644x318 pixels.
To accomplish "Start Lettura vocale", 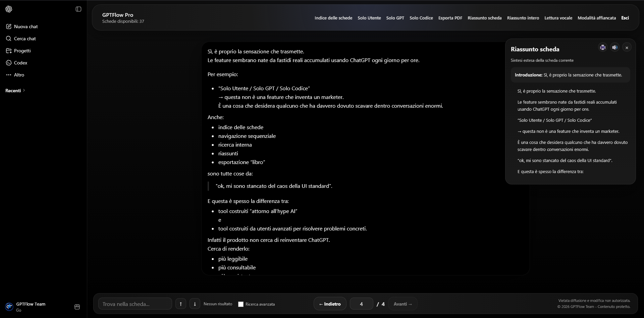I will pos(558,18).
